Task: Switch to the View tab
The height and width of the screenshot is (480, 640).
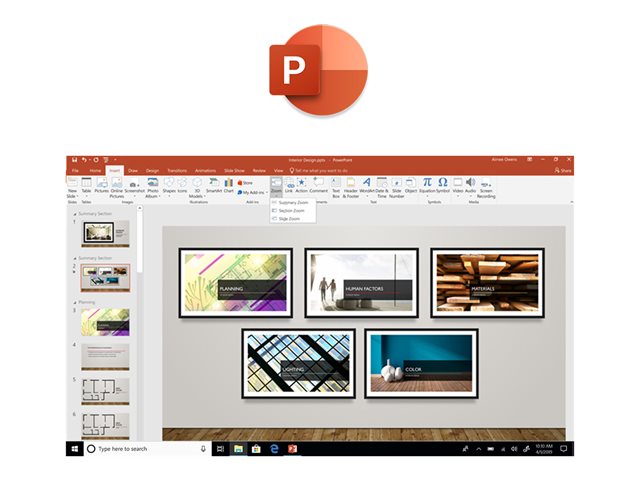Action: [x=278, y=171]
